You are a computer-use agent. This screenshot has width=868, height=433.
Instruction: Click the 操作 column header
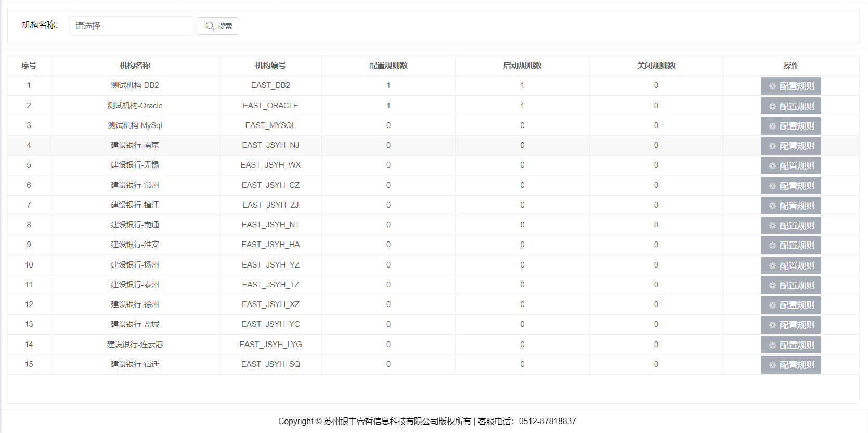[791, 66]
